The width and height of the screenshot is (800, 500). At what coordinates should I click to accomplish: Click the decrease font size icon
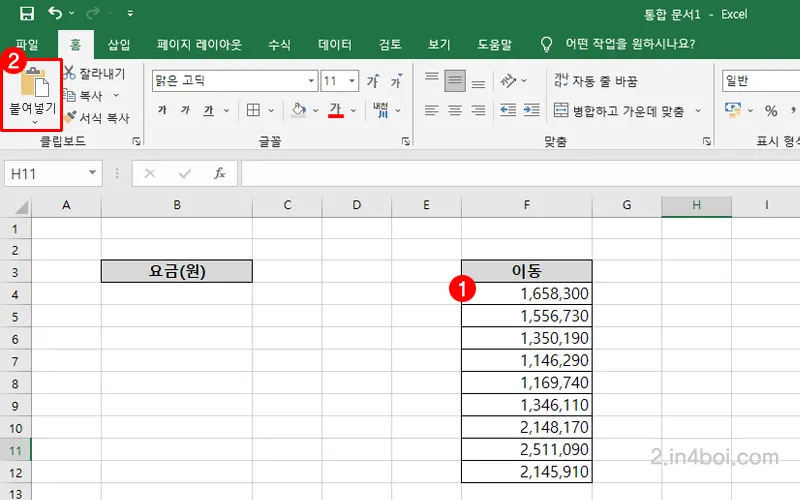[396, 81]
